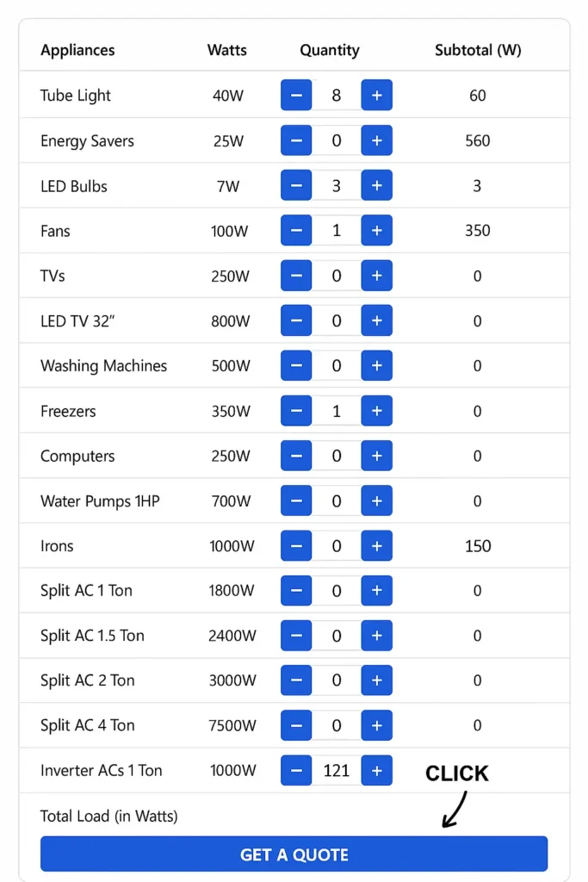Increase Irons quantity with plus icon
588x882 pixels.
376,545
